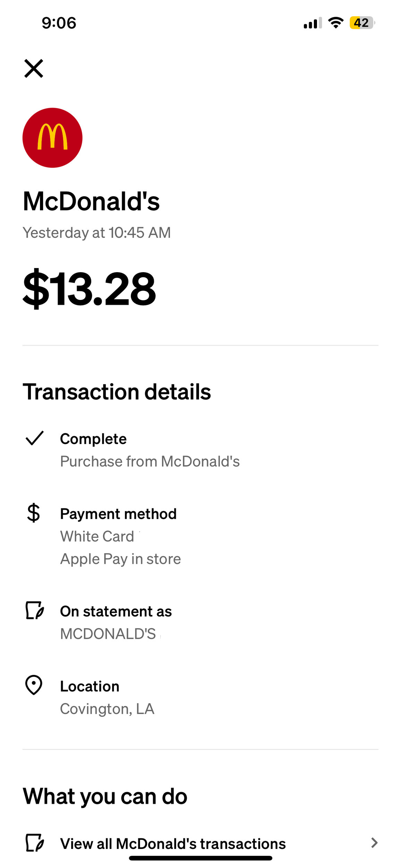
Task: Tap the battery indicator showing 42
Action: coord(362,23)
